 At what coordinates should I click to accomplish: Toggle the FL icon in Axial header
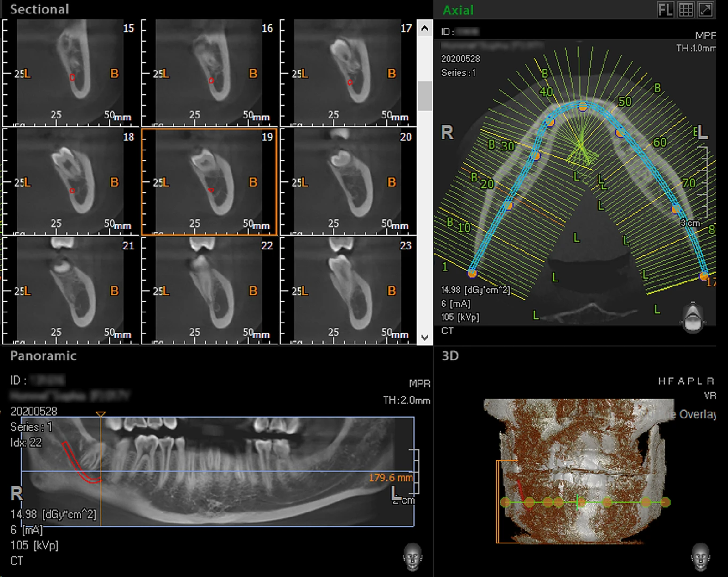pos(665,10)
